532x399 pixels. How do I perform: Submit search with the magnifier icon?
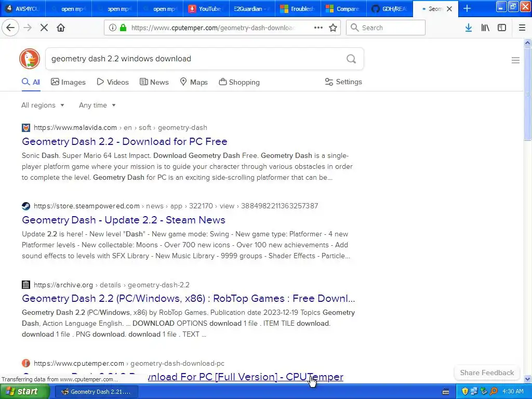pyautogui.click(x=351, y=59)
